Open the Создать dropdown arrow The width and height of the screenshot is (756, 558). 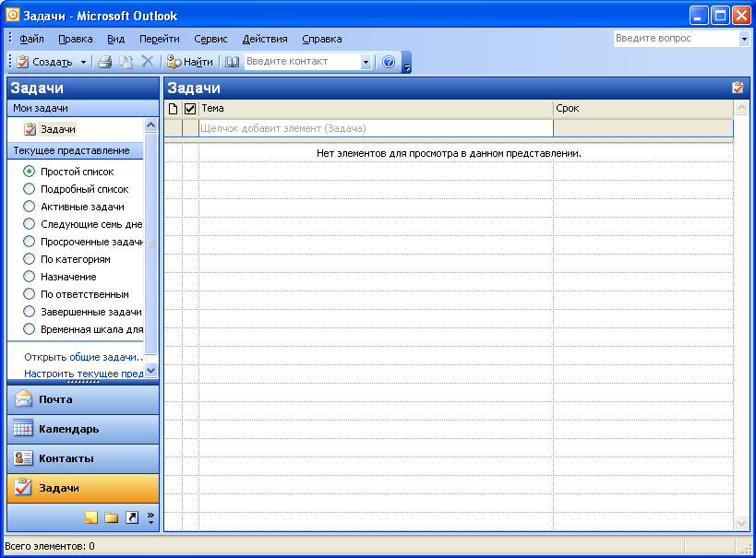click(x=83, y=62)
